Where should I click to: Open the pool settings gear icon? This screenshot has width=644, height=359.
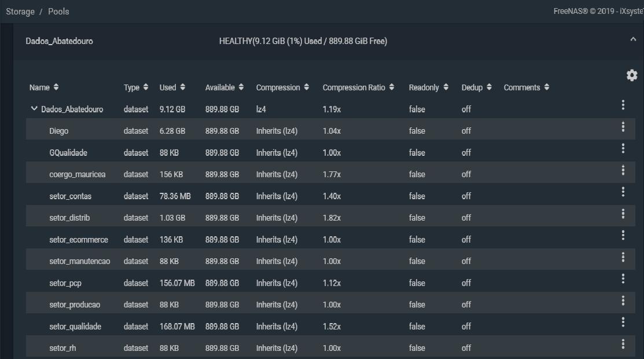tap(632, 75)
